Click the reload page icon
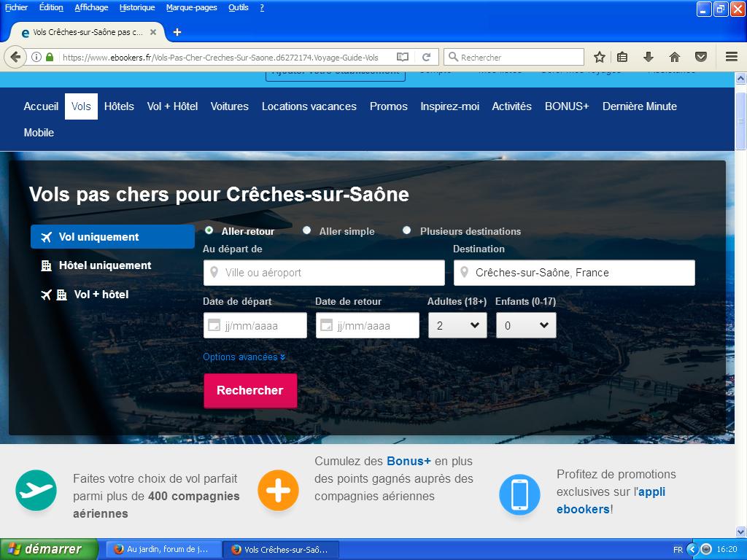The width and height of the screenshot is (747, 560). pos(427,57)
